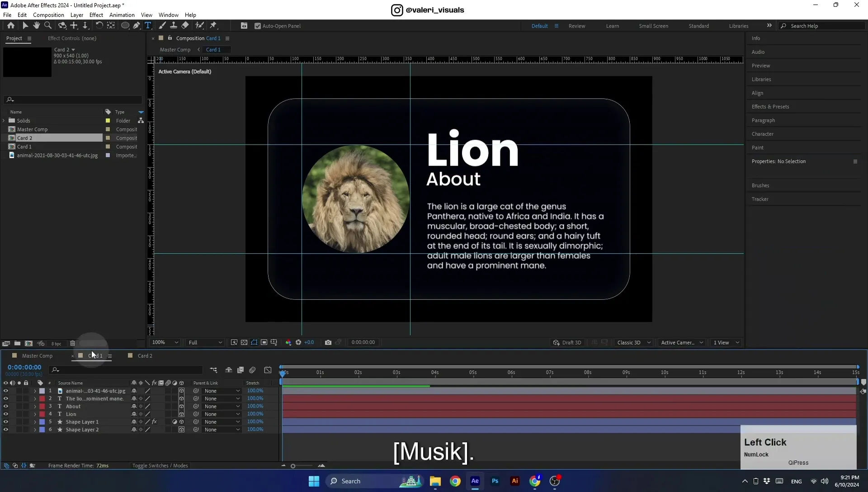Open the Animation menu
Image resolution: width=868 pixels, height=492 pixels.
point(122,15)
